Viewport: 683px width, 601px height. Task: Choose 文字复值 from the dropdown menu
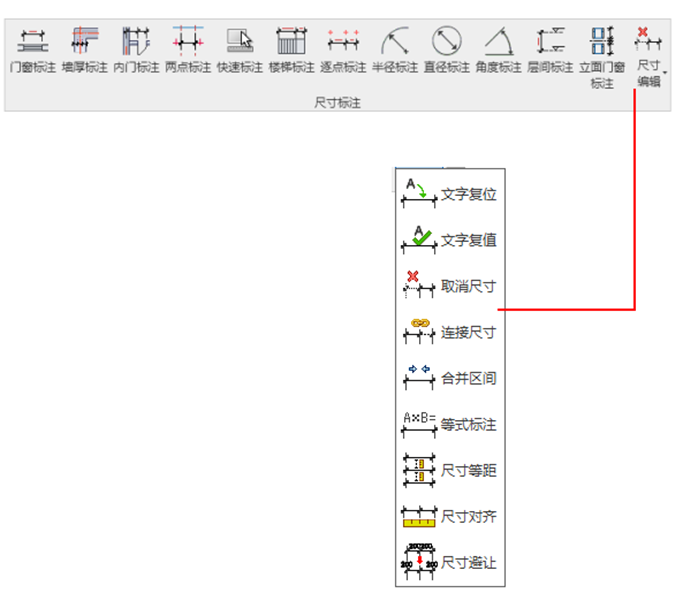click(x=449, y=240)
